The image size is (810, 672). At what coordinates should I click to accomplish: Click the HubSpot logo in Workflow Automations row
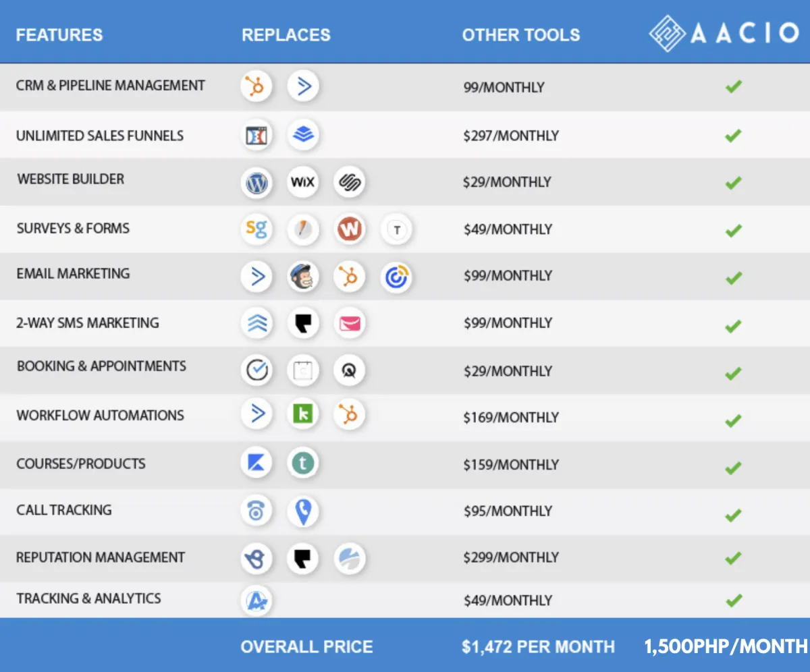350,414
